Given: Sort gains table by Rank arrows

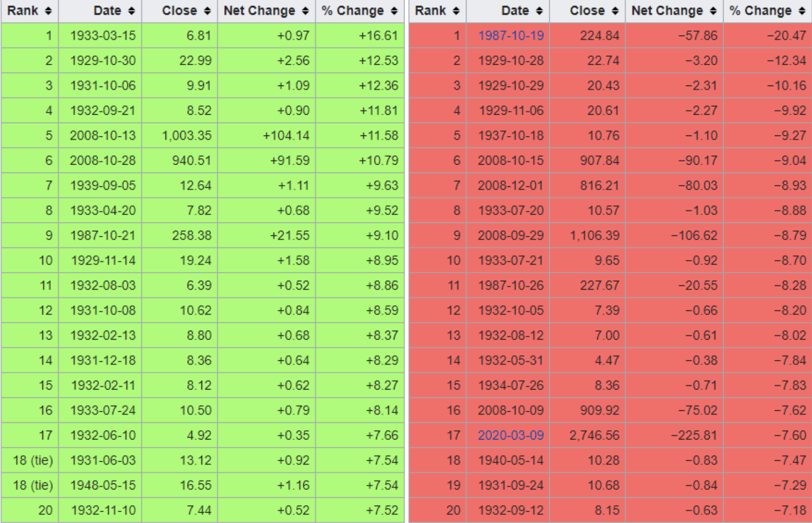Looking at the screenshot, I should point(48,11).
